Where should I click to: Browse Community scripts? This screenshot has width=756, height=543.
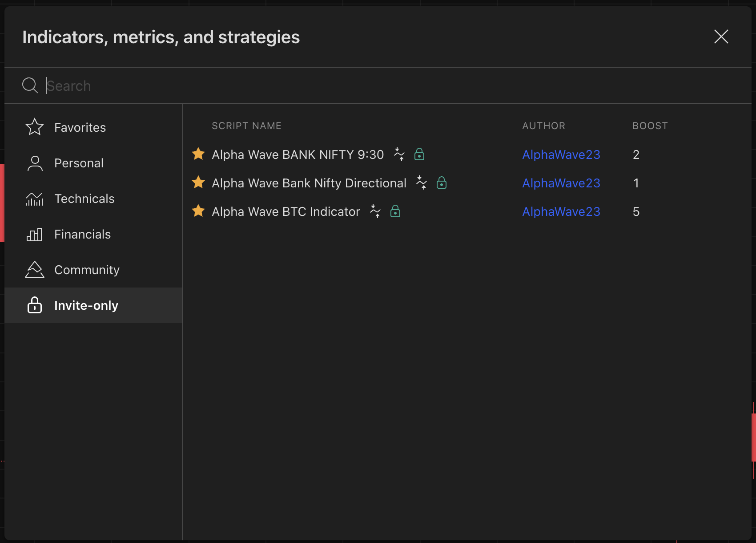click(87, 270)
